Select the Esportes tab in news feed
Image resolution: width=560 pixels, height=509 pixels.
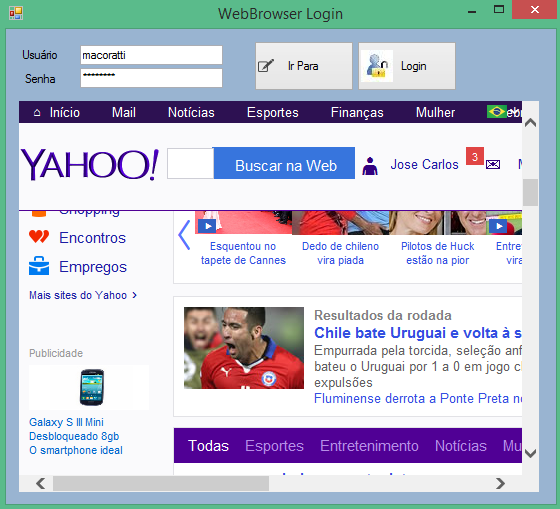(274, 446)
